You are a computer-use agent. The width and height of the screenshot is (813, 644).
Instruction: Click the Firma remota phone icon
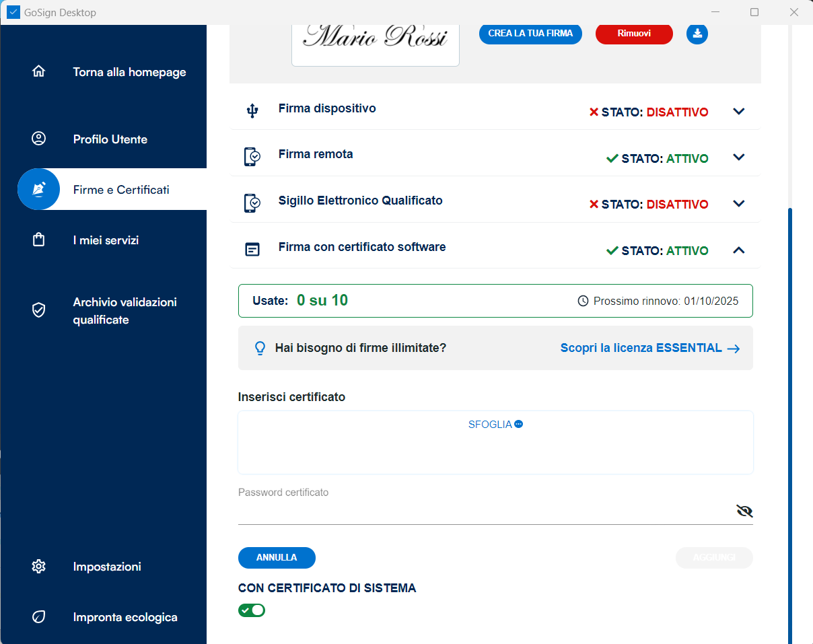252,157
